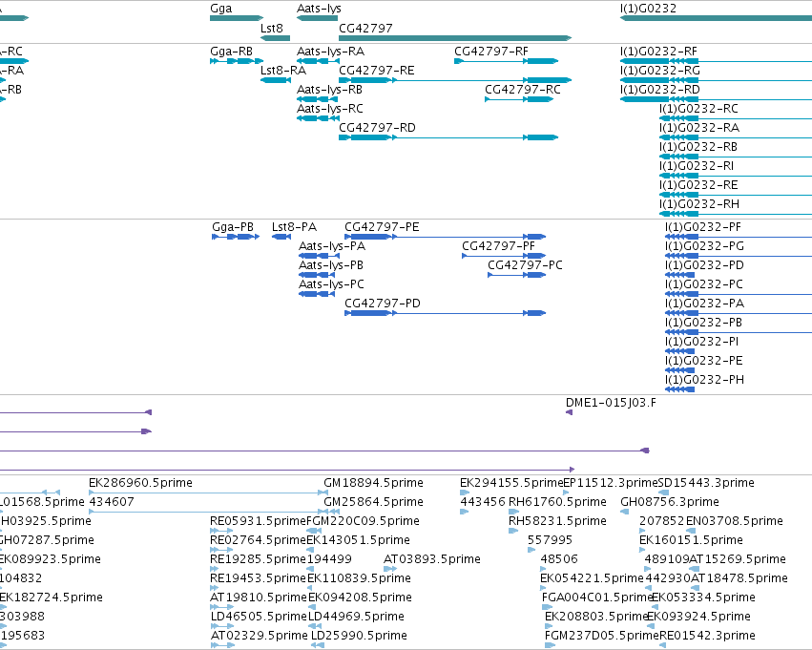Viewport: 812px width, 650px height.
Task: Select transcript l(1)G0232-RF
Action: coord(717,61)
